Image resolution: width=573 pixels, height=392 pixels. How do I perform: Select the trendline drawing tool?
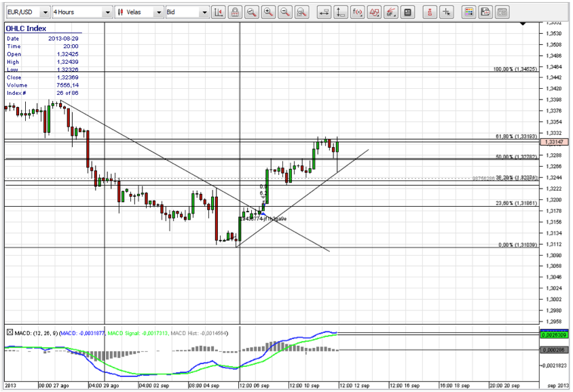click(x=390, y=11)
